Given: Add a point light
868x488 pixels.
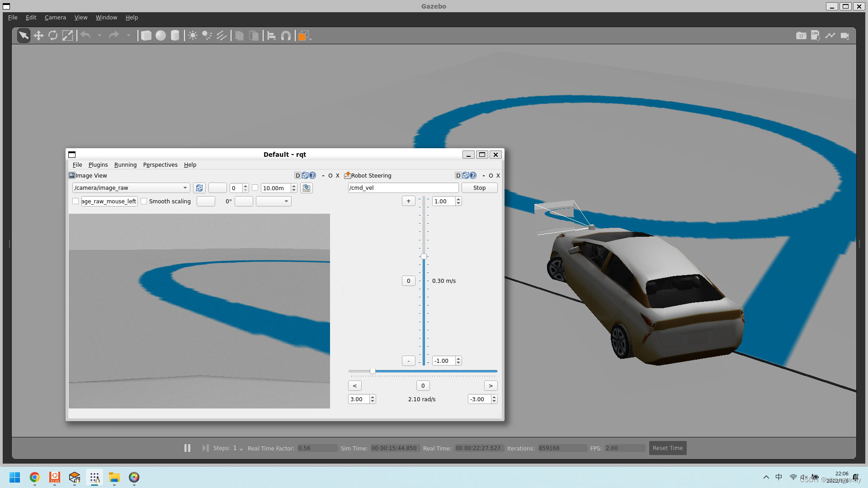Looking at the screenshot, I should coord(193,36).
